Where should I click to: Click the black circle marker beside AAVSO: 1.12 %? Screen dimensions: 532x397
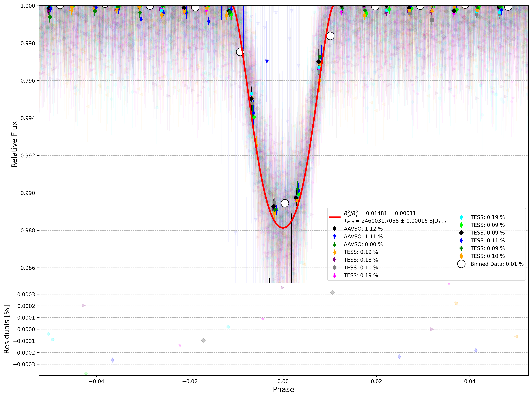334,229
